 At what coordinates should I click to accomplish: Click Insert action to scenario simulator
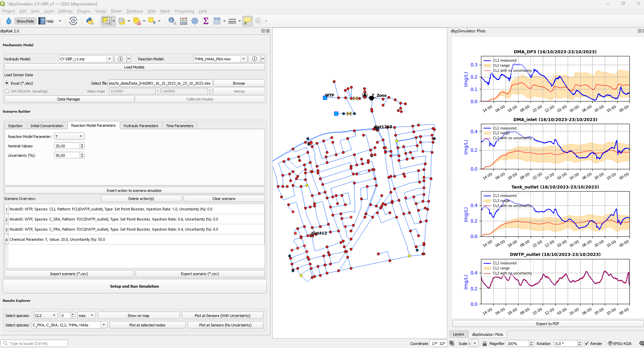pos(134,191)
